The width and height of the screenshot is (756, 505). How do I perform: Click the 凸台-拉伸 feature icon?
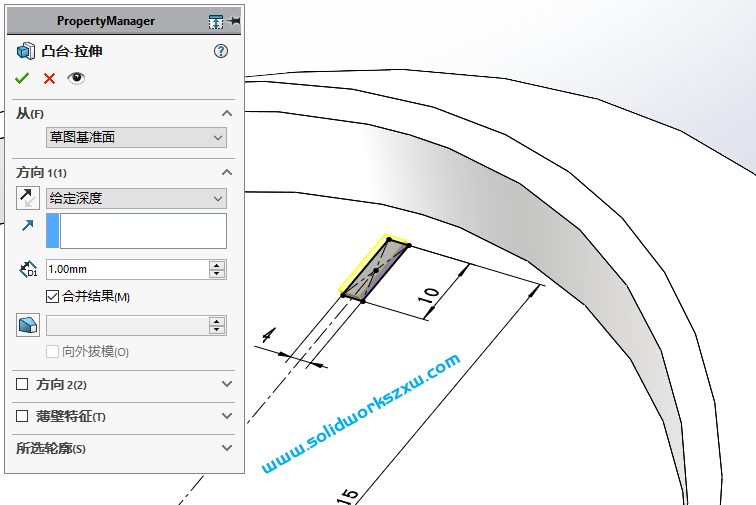click(26, 51)
